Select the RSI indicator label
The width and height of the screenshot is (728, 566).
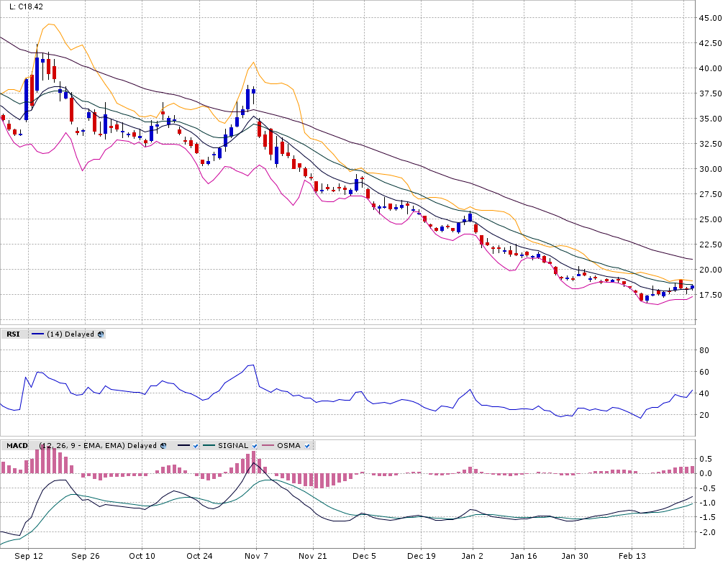[13, 334]
